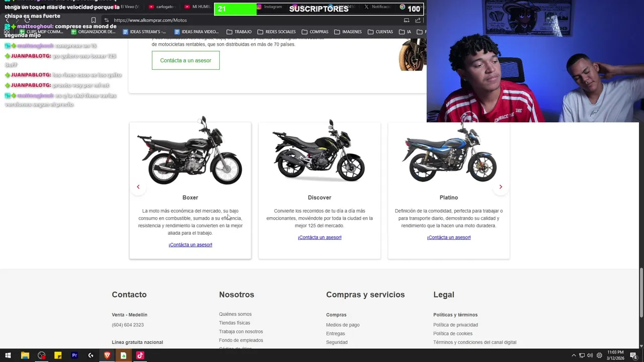The image size is (644, 362).
Task: Open the volume tray icon
Action: click(x=590, y=355)
